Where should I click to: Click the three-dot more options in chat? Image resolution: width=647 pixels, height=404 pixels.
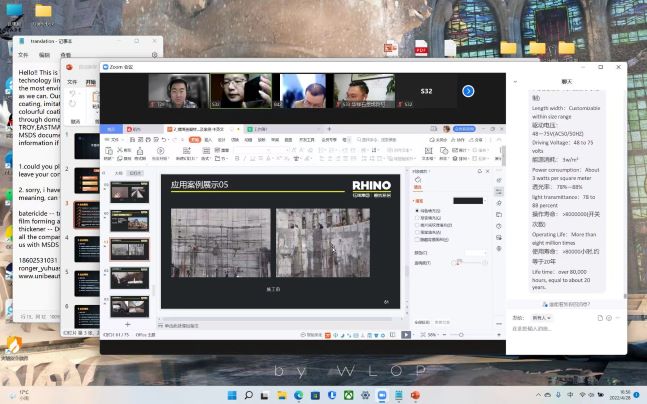click(x=618, y=317)
